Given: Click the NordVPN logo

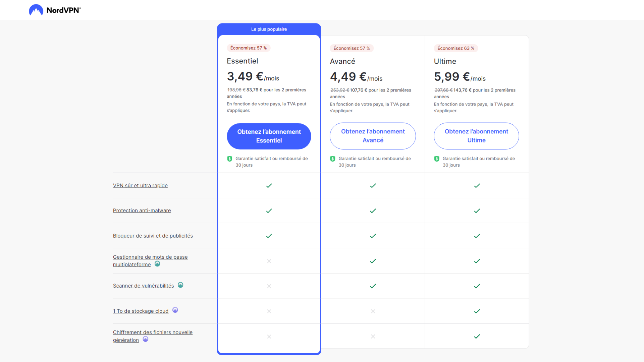Looking at the screenshot, I should [x=55, y=10].
